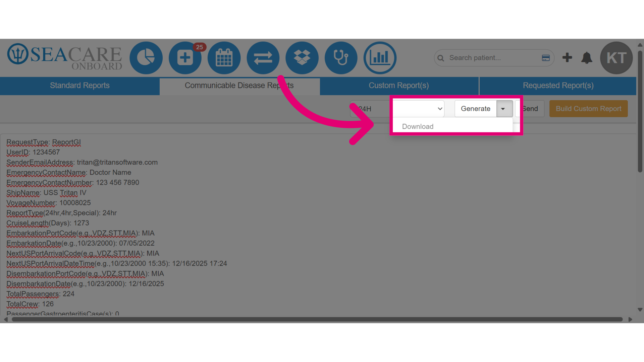Open the inventory boxes icon
The image size is (644, 362).
(302, 58)
